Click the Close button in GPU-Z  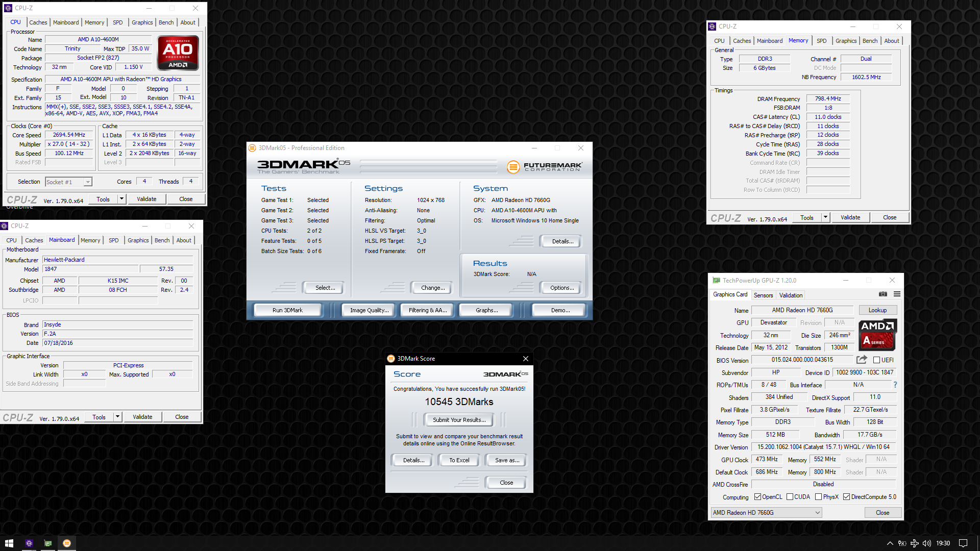883,513
